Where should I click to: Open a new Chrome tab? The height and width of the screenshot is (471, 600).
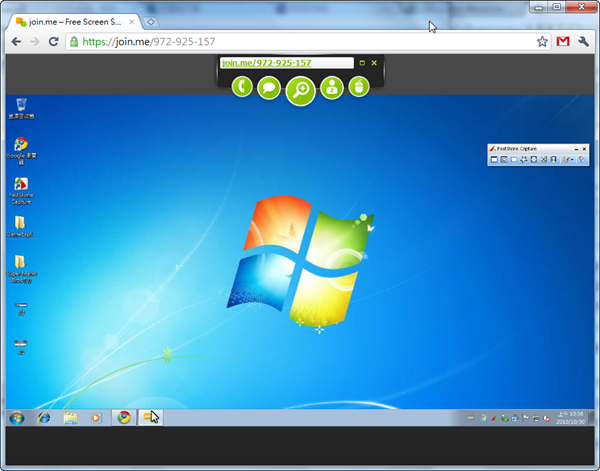[151, 21]
